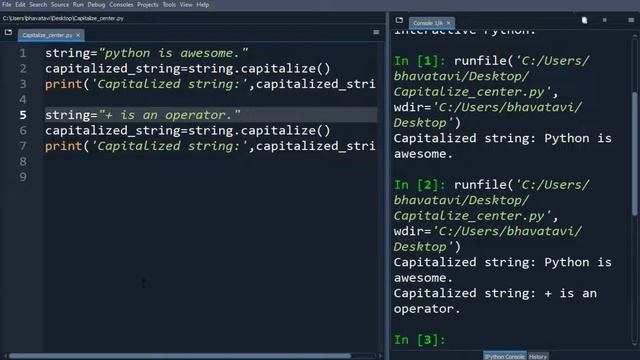Screen dimensions: 640x360
Task: Open the Search menu
Action: [x=38, y=5]
